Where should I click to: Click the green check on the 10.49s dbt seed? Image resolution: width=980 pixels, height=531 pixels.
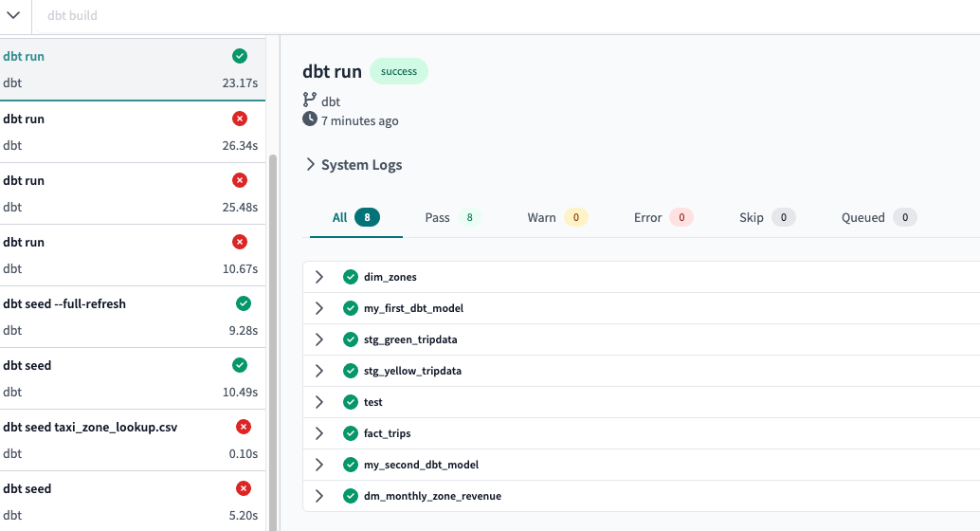point(240,365)
